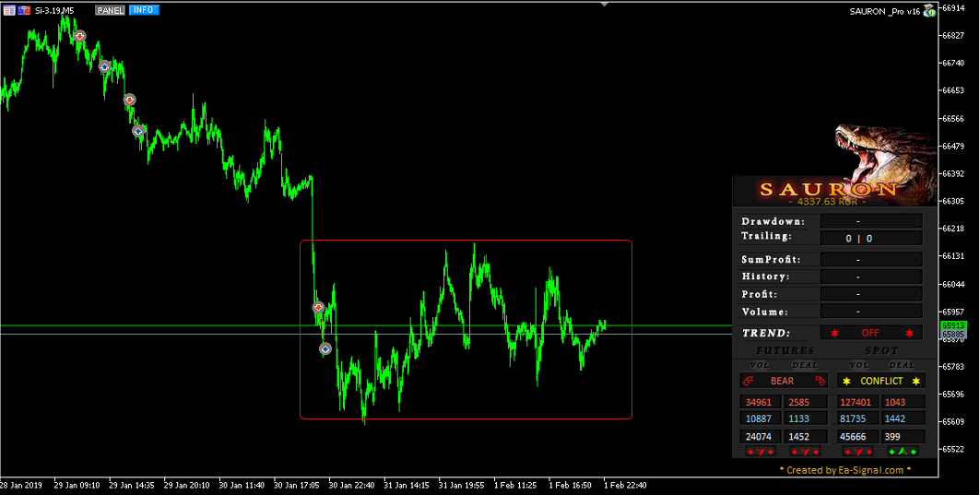Click the Drawdown value field
This screenshot has width=980, height=495.
[872, 221]
